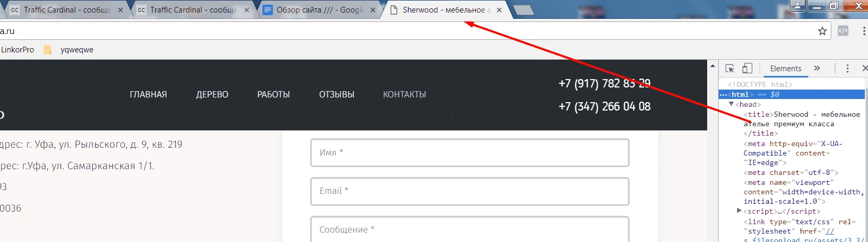Show more DevTools tabs chevron
The height and width of the screenshot is (242, 868).
[x=817, y=68]
